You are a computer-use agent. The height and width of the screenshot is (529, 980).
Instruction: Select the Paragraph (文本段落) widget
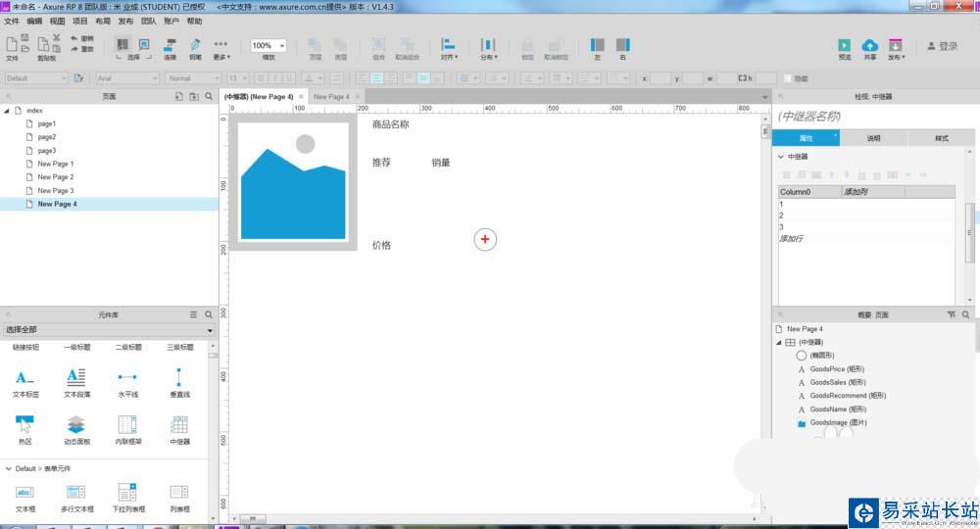[x=76, y=383]
